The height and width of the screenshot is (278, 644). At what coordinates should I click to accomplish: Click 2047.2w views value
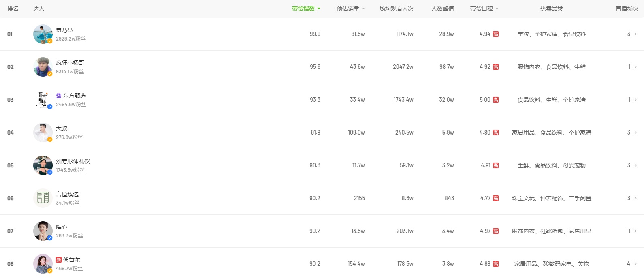pyautogui.click(x=403, y=67)
